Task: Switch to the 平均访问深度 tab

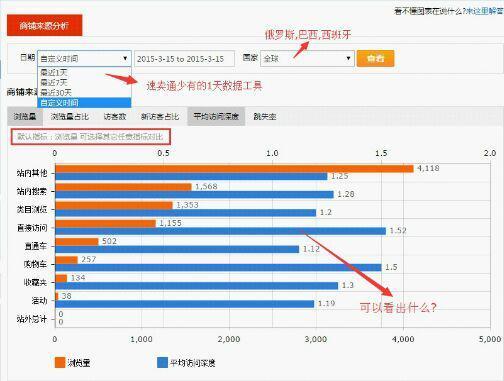Action: [216, 116]
